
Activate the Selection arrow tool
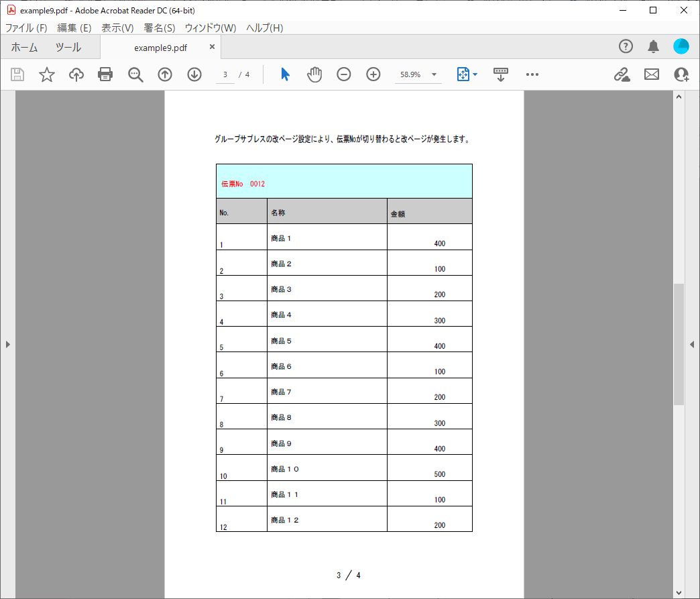285,74
